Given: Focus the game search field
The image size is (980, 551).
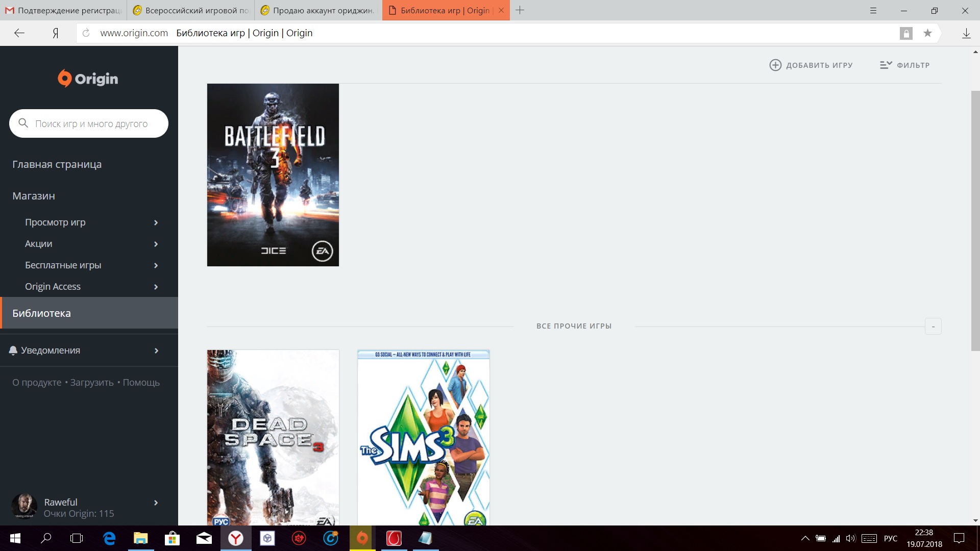Looking at the screenshot, I should click(x=89, y=123).
